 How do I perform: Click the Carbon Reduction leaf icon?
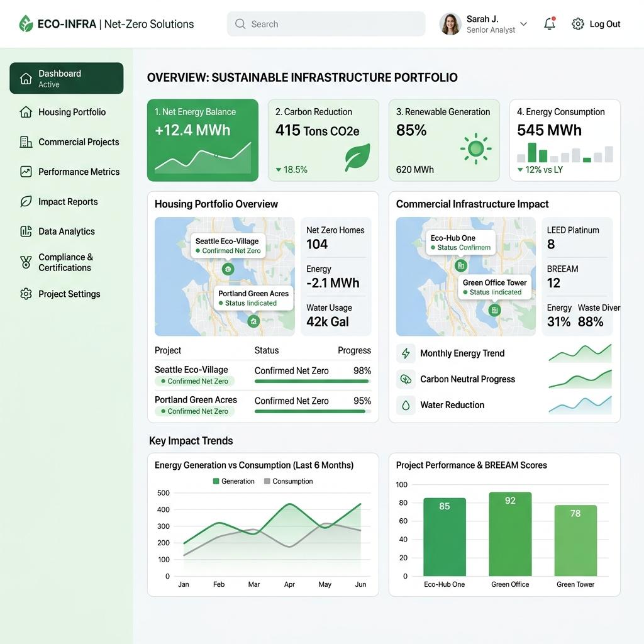[357, 157]
